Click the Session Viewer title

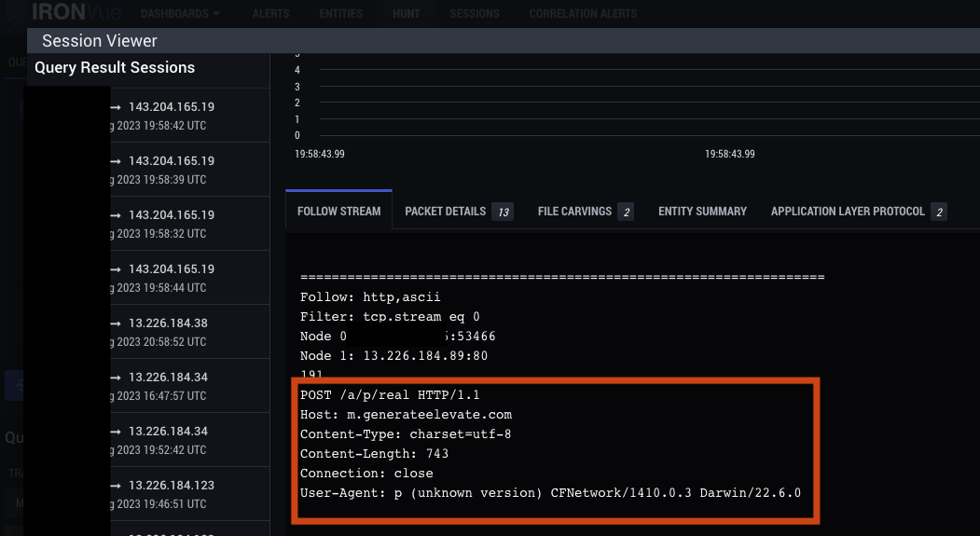click(x=100, y=41)
